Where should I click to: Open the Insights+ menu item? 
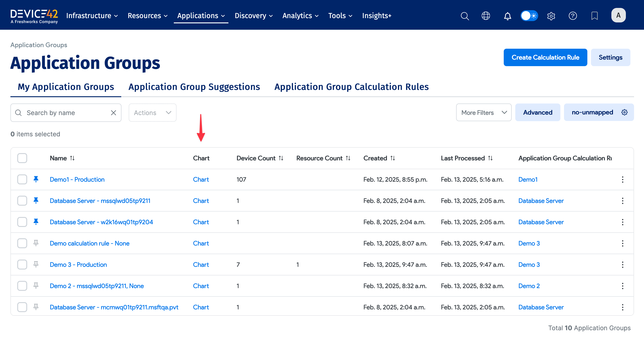click(x=377, y=16)
